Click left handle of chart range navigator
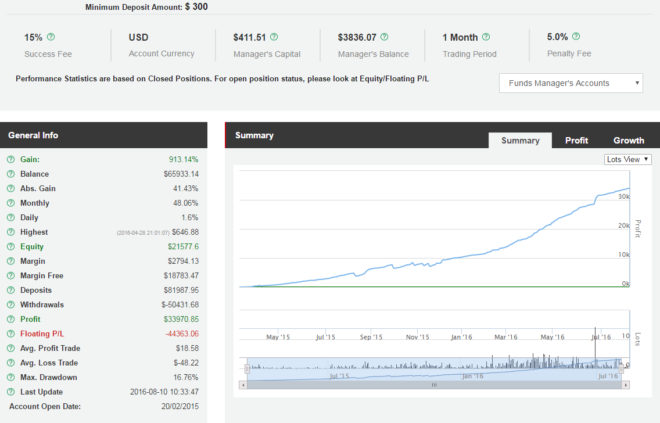660x423 pixels. pyautogui.click(x=246, y=369)
